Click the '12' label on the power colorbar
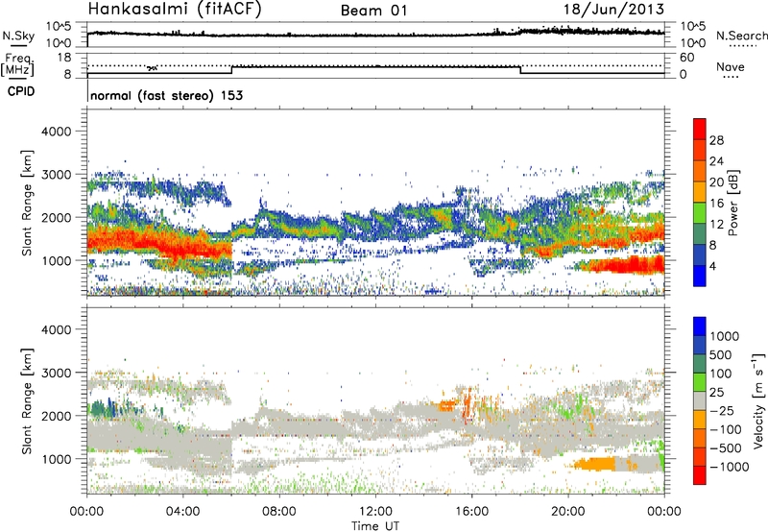Screen dimensions: 768x532 click(x=716, y=225)
